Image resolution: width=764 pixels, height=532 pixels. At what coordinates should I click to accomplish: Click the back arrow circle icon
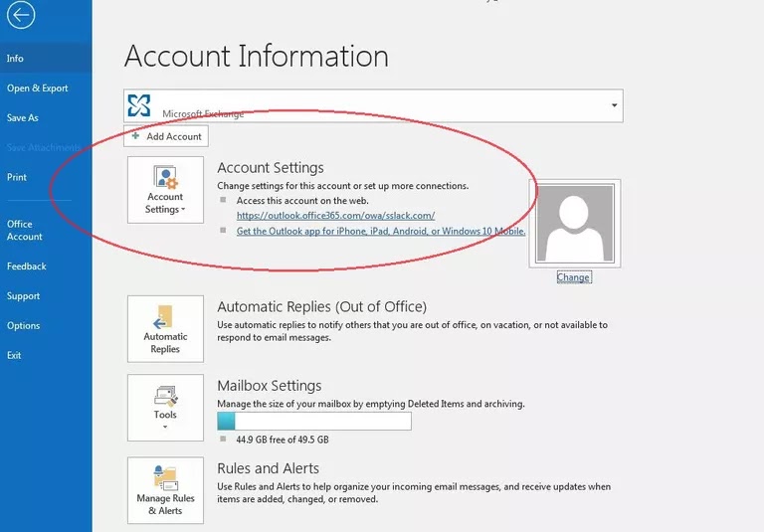coord(21,15)
